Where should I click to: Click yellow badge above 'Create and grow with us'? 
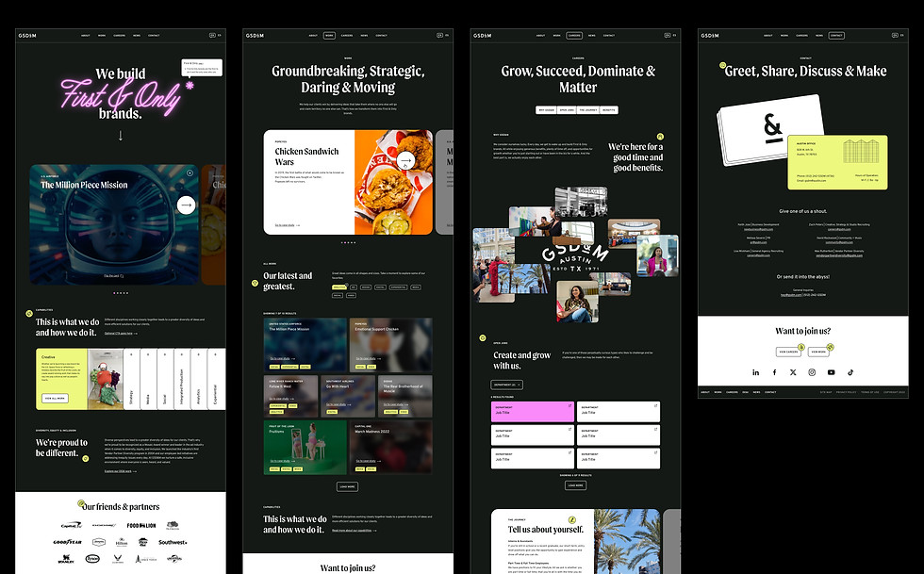click(483, 337)
